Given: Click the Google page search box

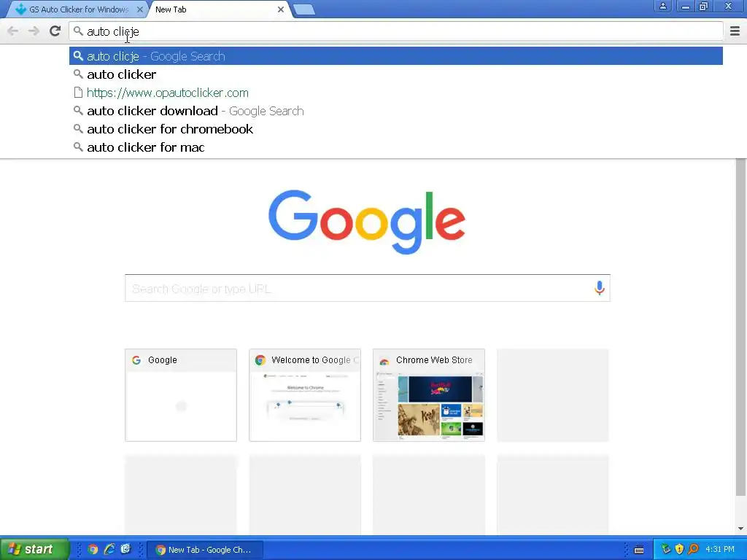Looking at the screenshot, I should 368,288.
